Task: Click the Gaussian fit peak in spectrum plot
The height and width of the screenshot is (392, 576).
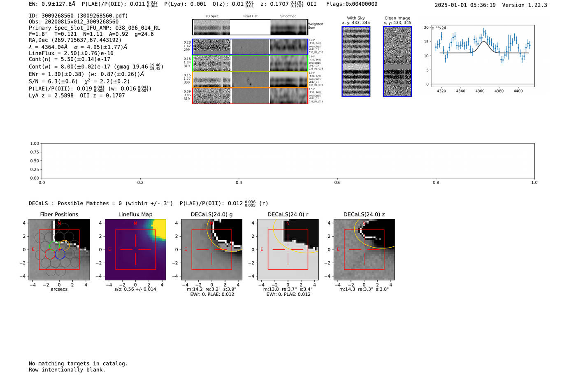Action: click(x=484, y=42)
